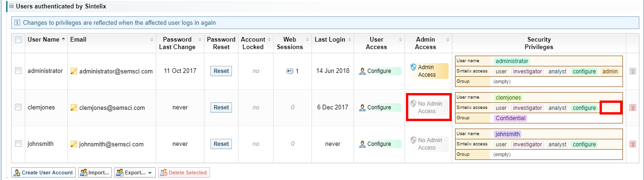Open the Export dropdown menu
The image size is (644, 180).
(135, 173)
